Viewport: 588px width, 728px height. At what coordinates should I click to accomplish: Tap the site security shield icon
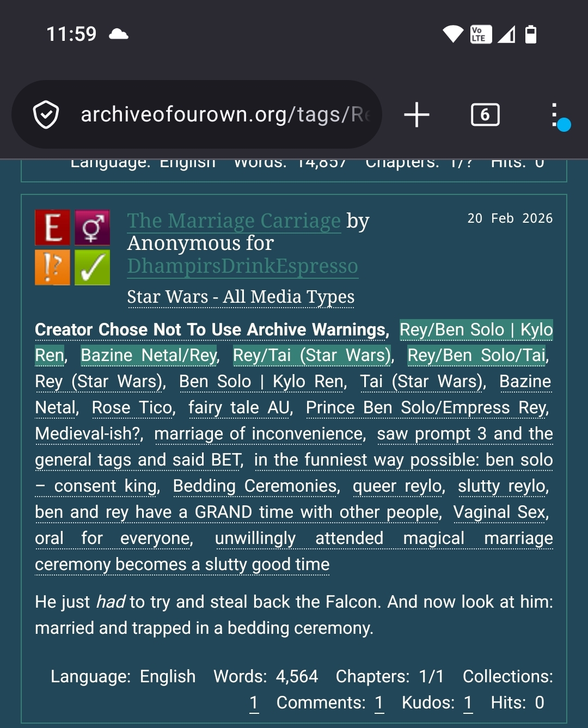pos(46,115)
